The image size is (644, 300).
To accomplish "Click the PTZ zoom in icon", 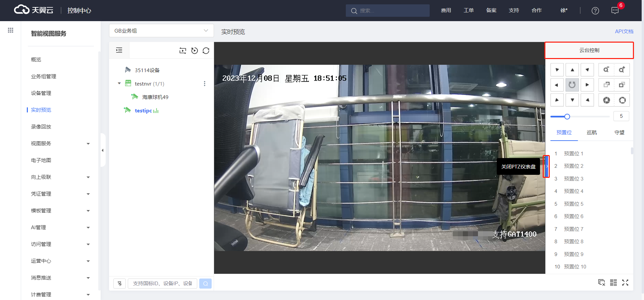I will point(622,70).
